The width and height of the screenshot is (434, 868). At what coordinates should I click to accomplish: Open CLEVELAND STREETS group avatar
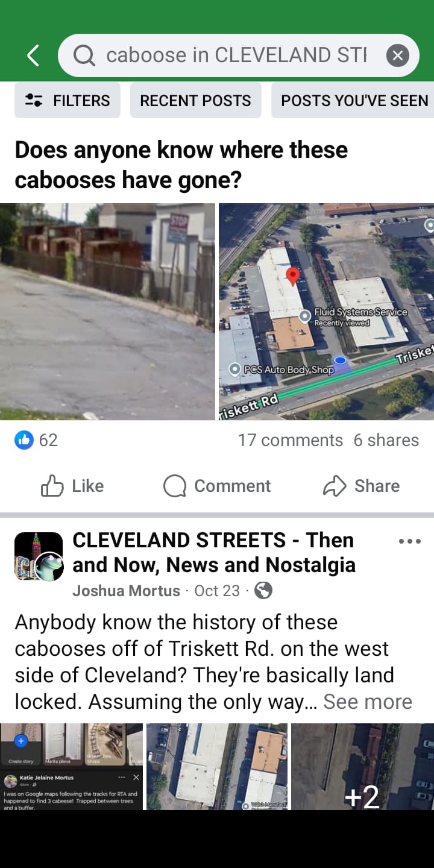point(39,556)
